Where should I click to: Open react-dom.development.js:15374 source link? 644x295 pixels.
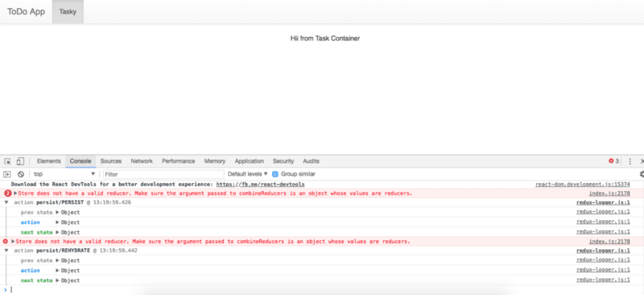tap(582, 185)
